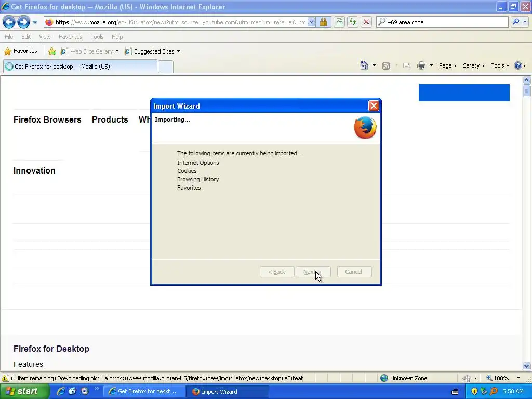This screenshot has width=532, height=399.
Task: Open the Edit menu
Action: [26, 37]
